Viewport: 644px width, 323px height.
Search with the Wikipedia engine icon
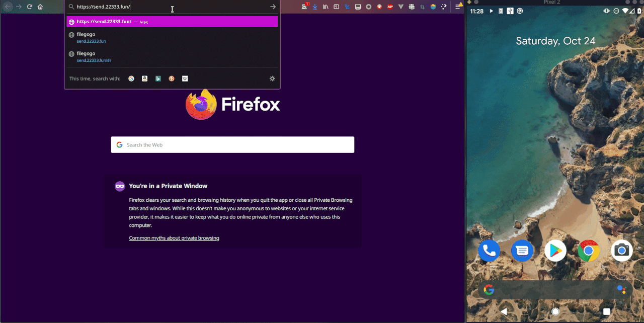[x=185, y=78]
